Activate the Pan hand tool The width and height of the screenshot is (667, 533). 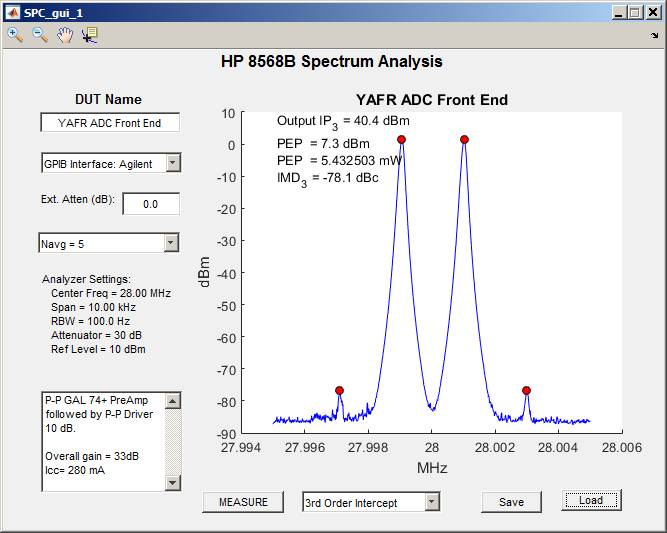pyautogui.click(x=65, y=35)
